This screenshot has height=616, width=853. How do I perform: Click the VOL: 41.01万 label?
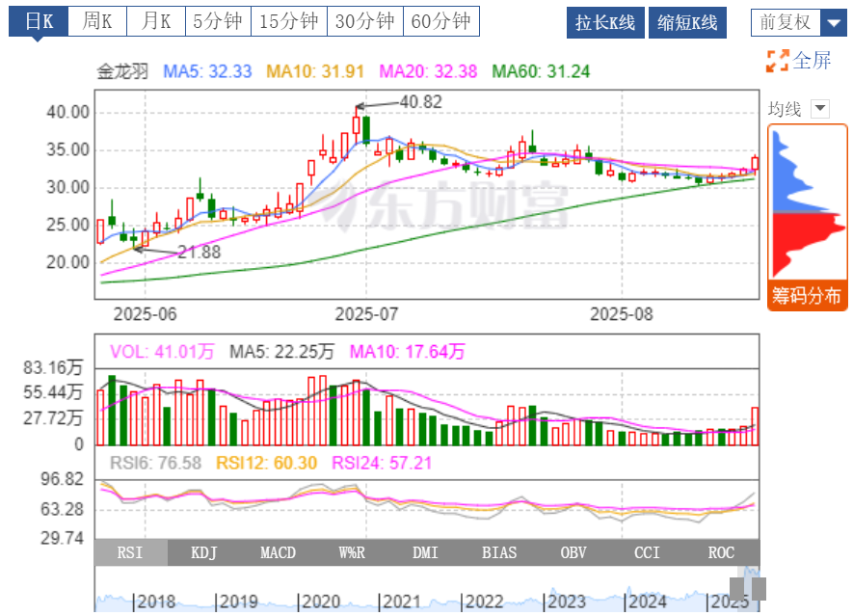pyautogui.click(x=162, y=352)
